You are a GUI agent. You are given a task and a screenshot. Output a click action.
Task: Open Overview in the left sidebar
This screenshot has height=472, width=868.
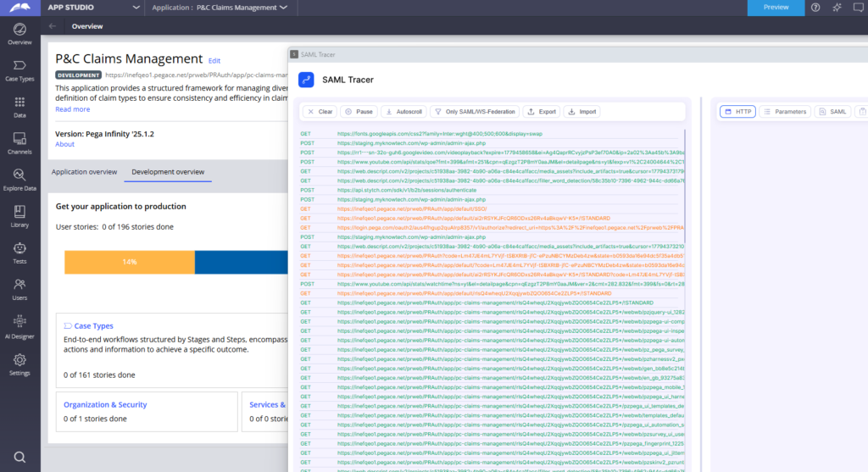click(19, 34)
